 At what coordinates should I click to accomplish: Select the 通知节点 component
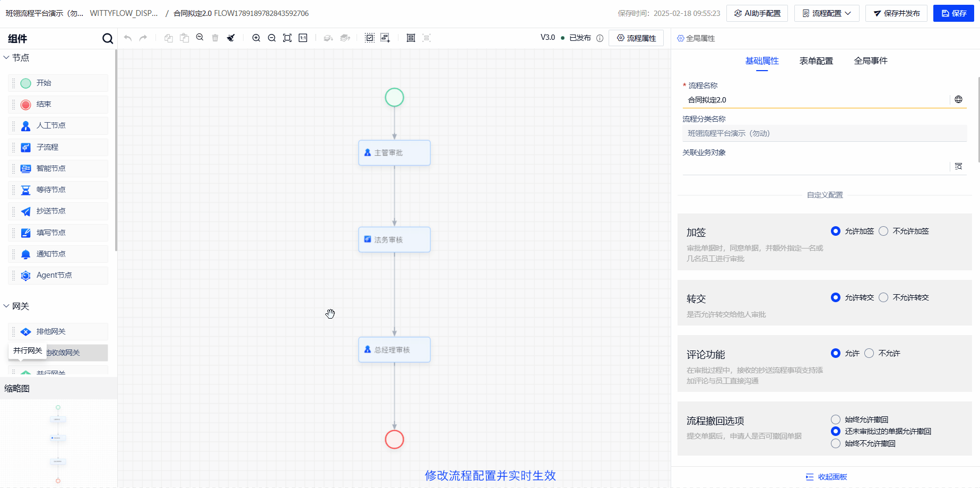point(58,254)
